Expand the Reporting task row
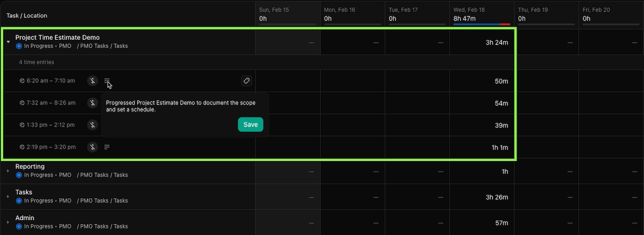 tap(8, 171)
